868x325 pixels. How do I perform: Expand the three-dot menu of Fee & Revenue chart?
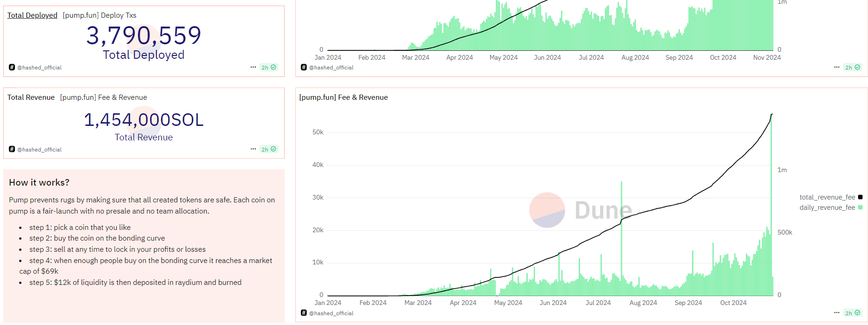[837, 313]
